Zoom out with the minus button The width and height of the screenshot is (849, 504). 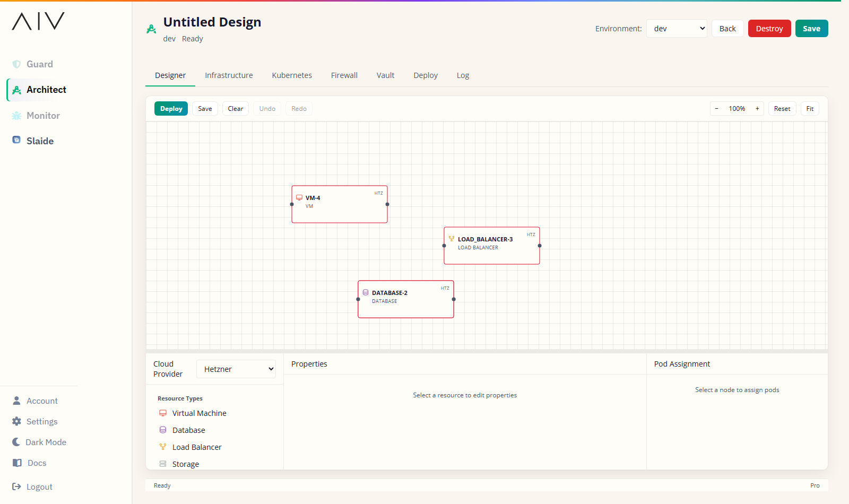(x=717, y=109)
